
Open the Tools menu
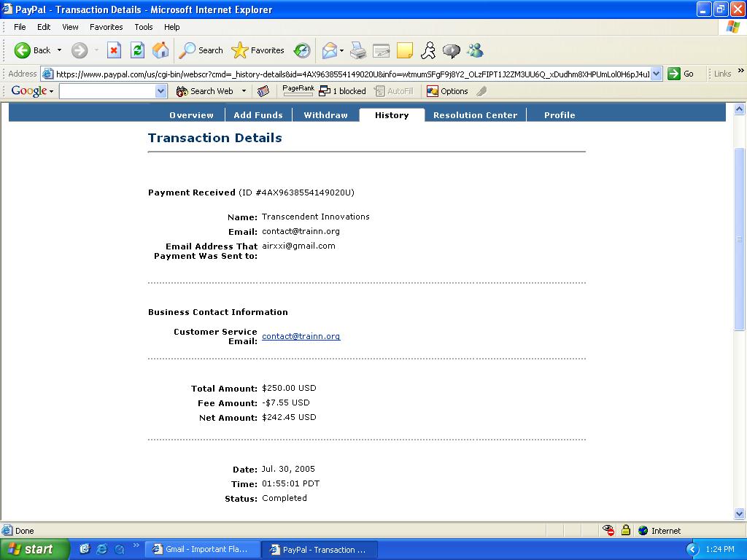(x=144, y=27)
